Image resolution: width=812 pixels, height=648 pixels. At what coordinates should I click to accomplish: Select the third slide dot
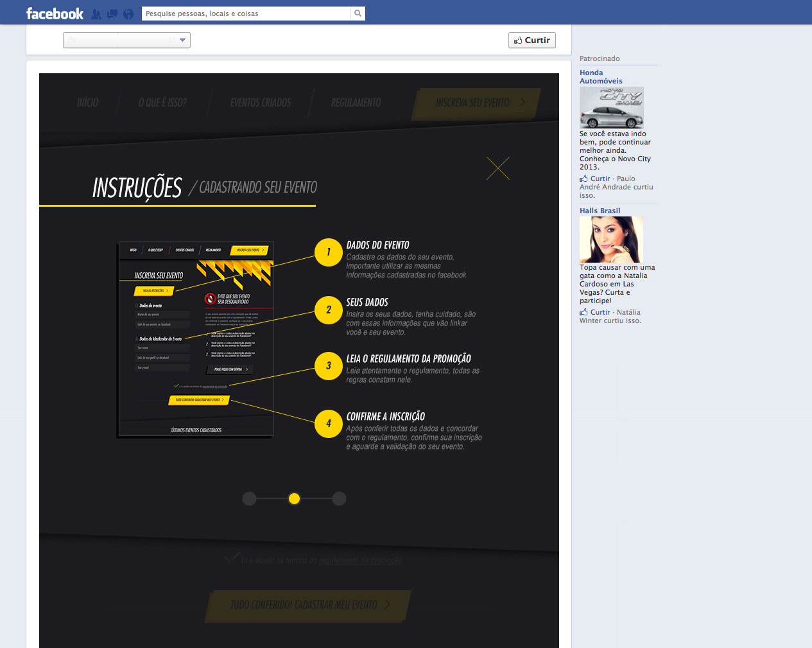pyautogui.click(x=340, y=498)
